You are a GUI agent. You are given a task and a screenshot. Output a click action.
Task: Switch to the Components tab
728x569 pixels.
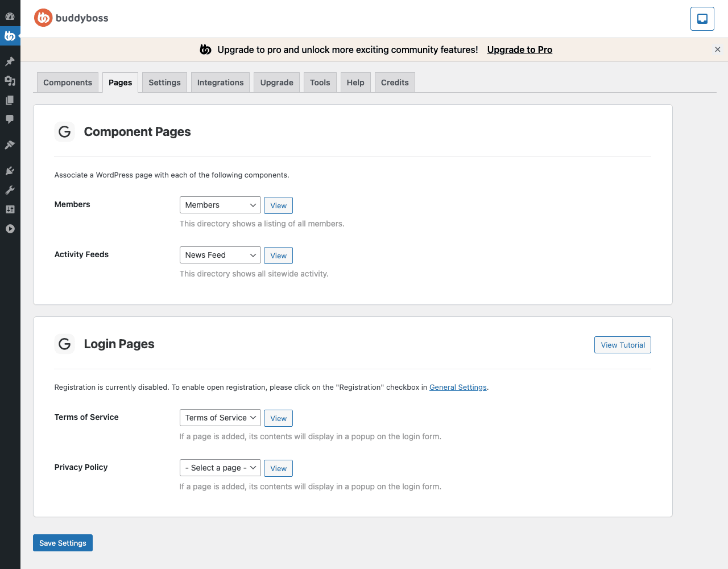tap(68, 83)
